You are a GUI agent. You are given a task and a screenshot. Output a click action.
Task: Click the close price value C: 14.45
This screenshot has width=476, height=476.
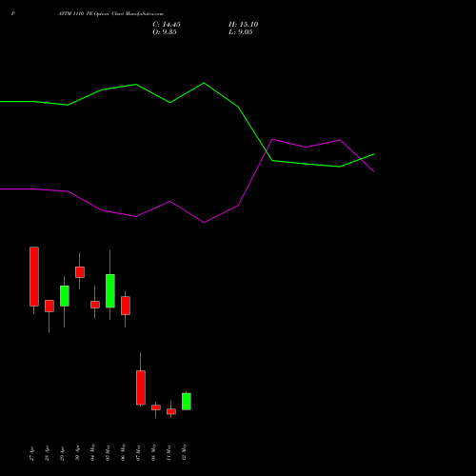[x=167, y=25]
